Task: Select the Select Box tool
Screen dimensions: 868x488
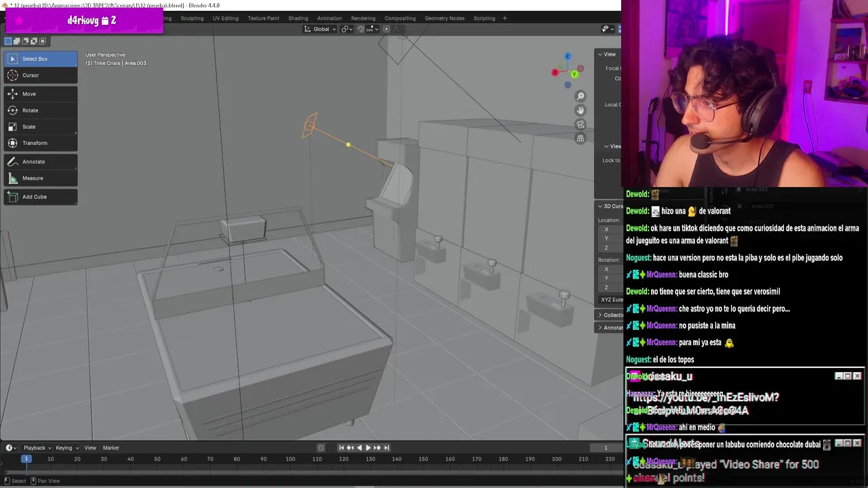Action: click(41, 59)
